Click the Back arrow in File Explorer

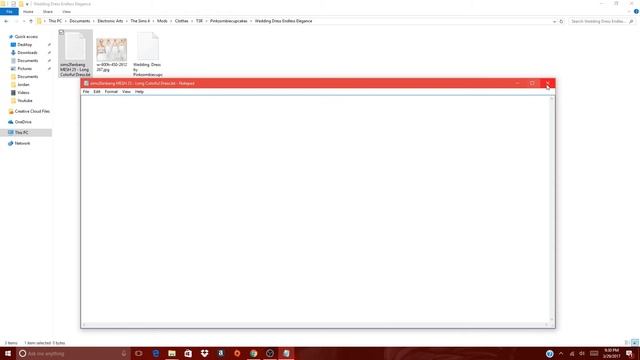(x=6, y=21)
